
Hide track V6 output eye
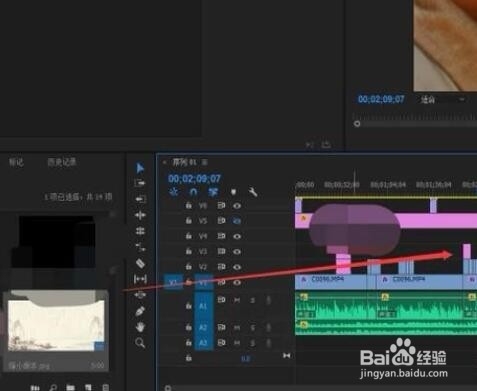point(237,206)
